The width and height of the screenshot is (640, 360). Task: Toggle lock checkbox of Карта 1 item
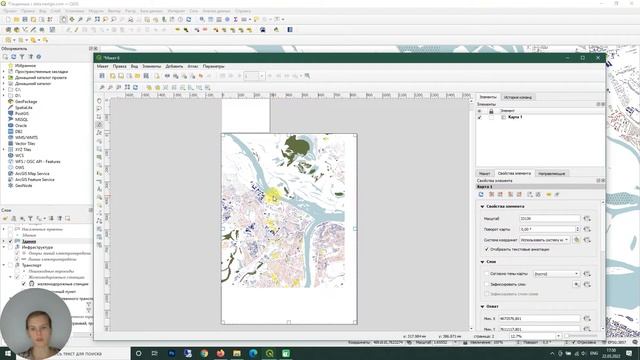(491, 117)
